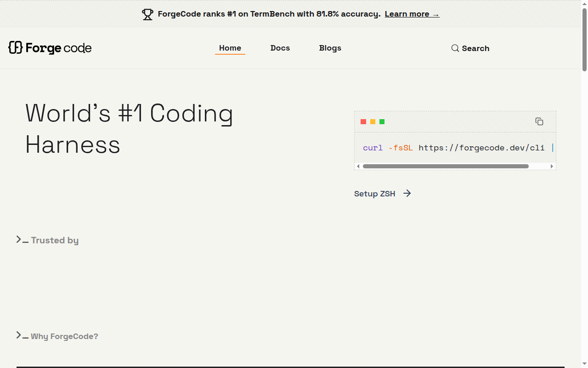Image resolution: width=588 pixels, height=368 pixels.
Task: Click the arrow next to Setup ZSH
Action: [407, 193]
